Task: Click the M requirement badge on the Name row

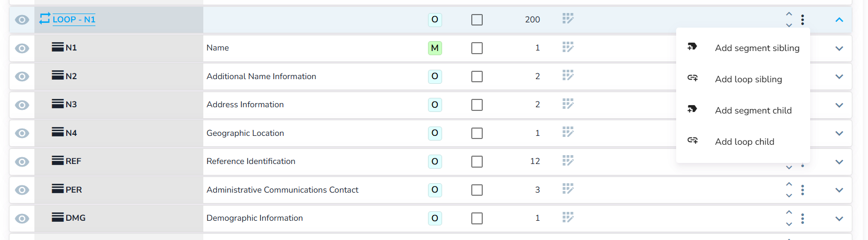Action: coord(434,48)
